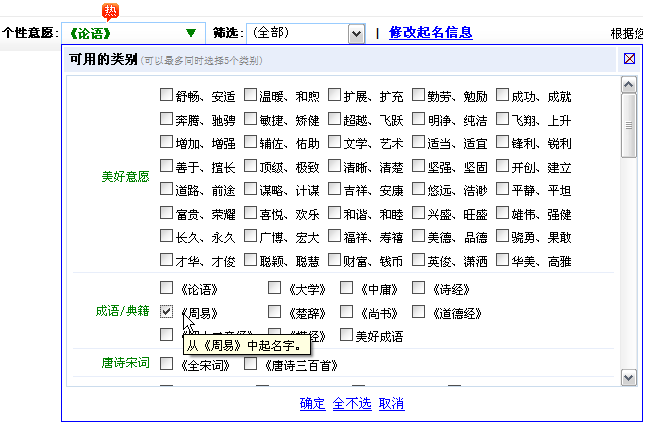Select the 《道德经》 checkbox
The image size is (646, 426).
pos(419,313)
